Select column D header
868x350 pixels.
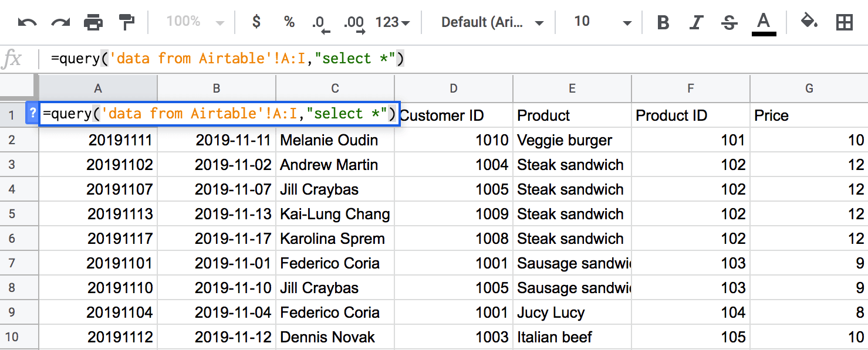(x=454, y=89)
